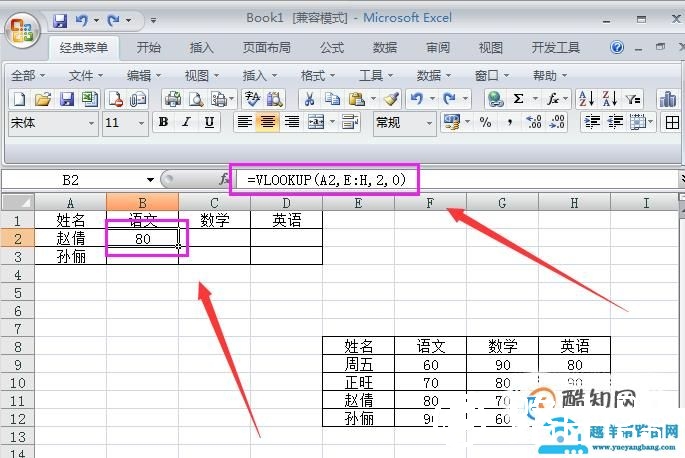Insert function with fx toolbar icon
Screen dimensions: 685x458
pyautogui.click(x=553, y=99)
